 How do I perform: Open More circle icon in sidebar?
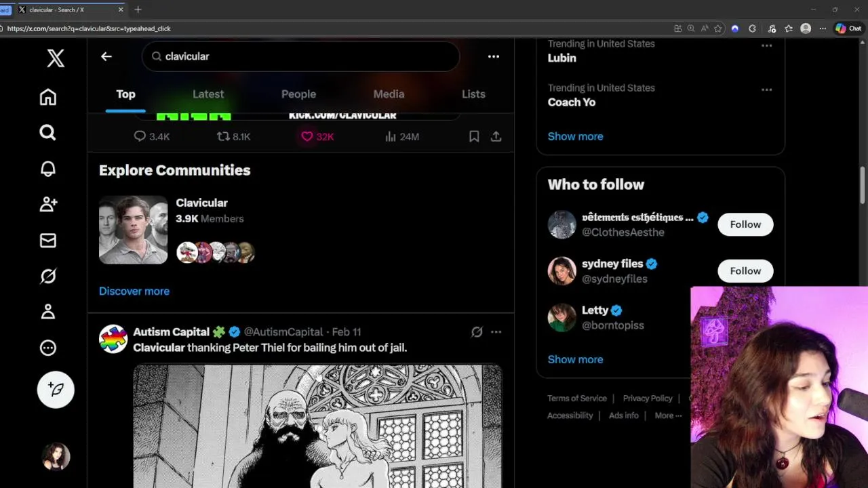[47, 348]
